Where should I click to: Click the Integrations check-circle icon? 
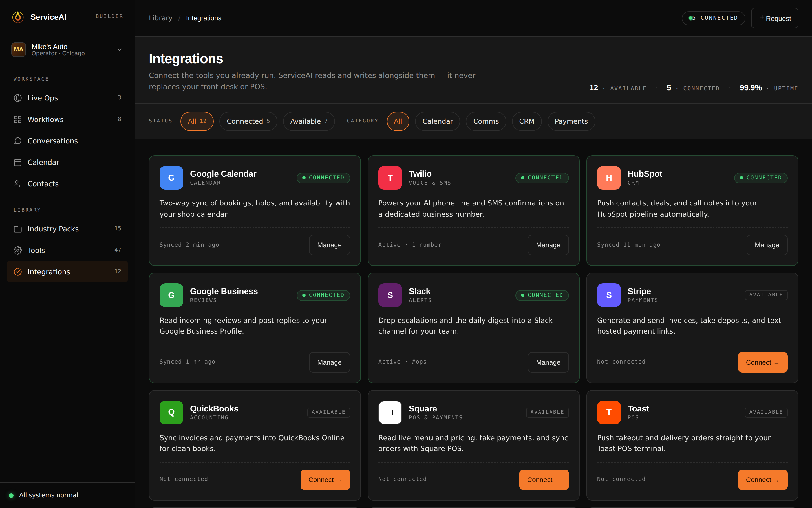18,271
